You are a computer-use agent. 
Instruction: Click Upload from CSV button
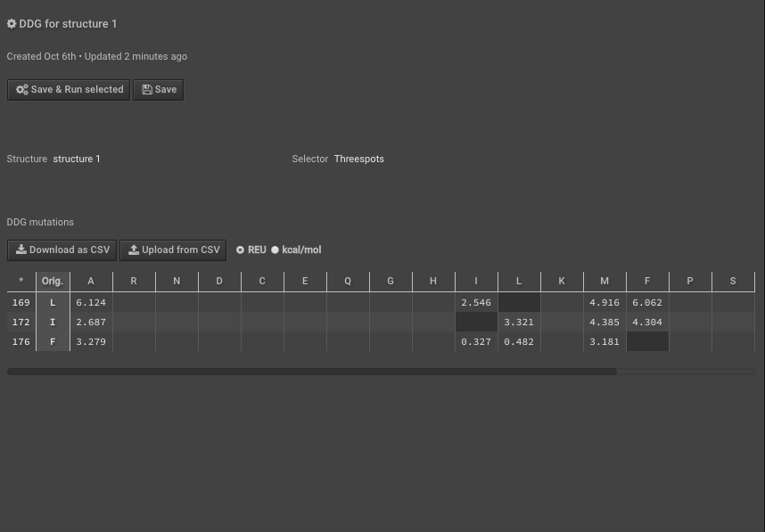tap(173, 250)
